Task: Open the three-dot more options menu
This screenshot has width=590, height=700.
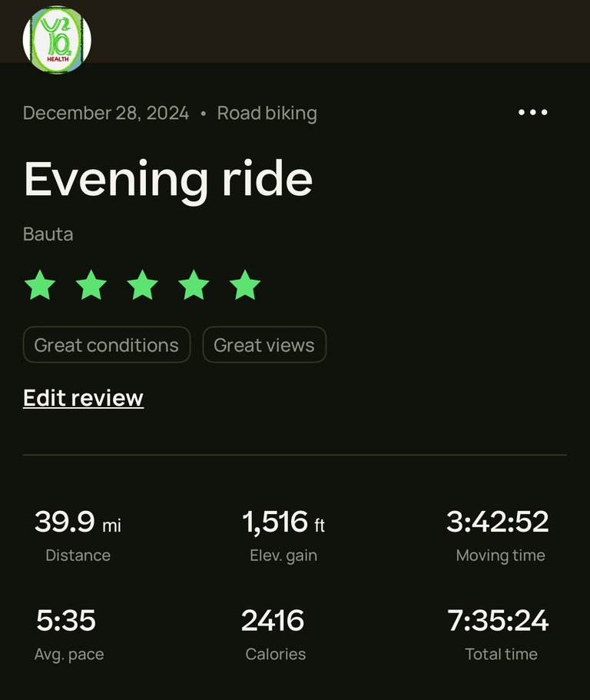Action: tap(533, 112)
